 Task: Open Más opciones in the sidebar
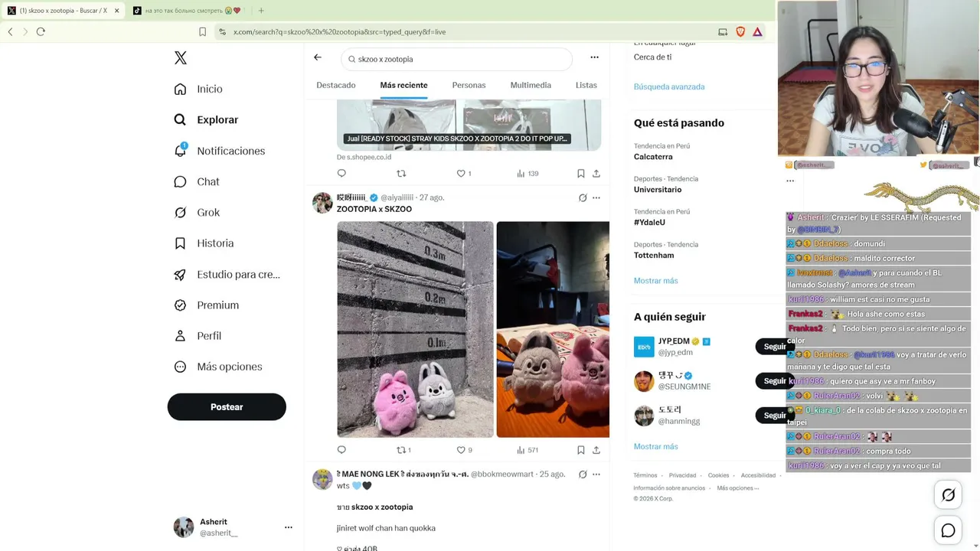pyautogui.click(x=218, y=367)
